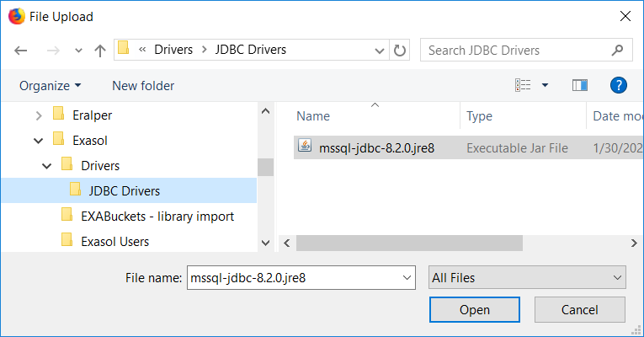
Task: Open the All Files type filter
Action: pyautogui.click(x=527, y=277)
